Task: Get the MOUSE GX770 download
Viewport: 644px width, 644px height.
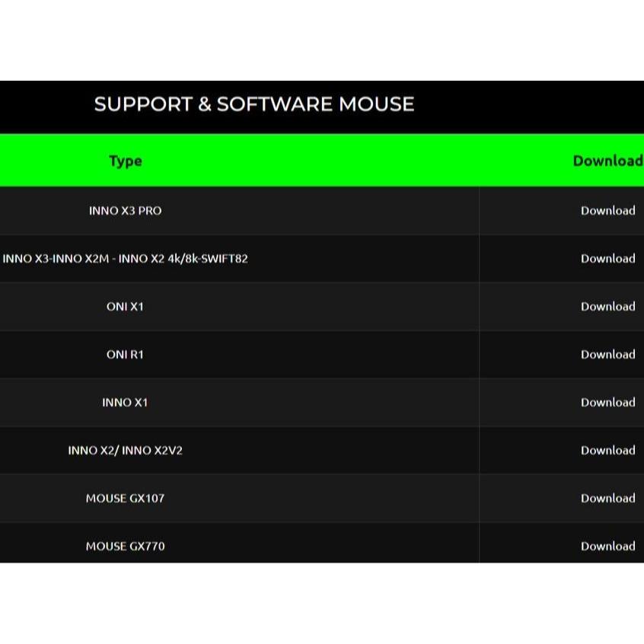Action: (x=607, y=547)
